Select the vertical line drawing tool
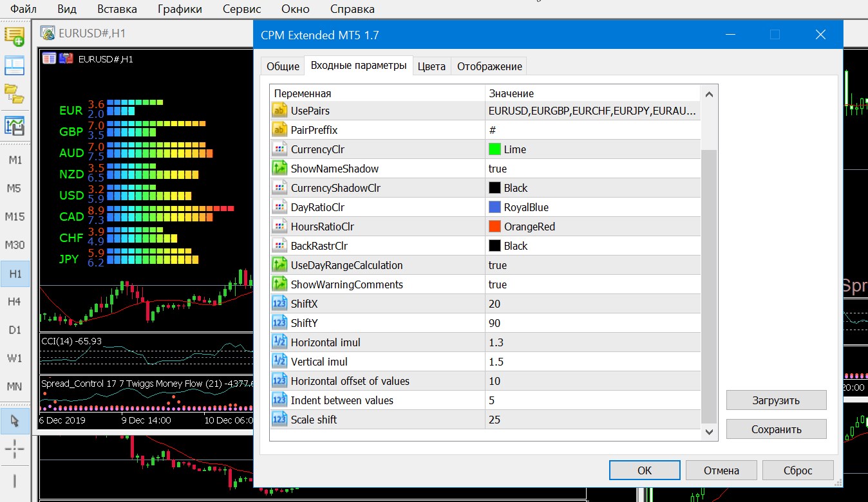The height and width of the screenshot is (502, 868). point(15,481)
